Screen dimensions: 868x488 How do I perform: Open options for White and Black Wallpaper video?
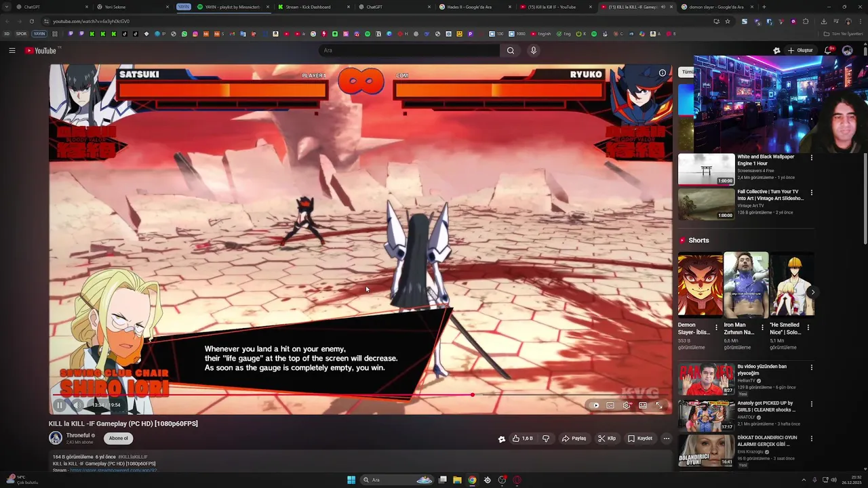tap(811, 157)
